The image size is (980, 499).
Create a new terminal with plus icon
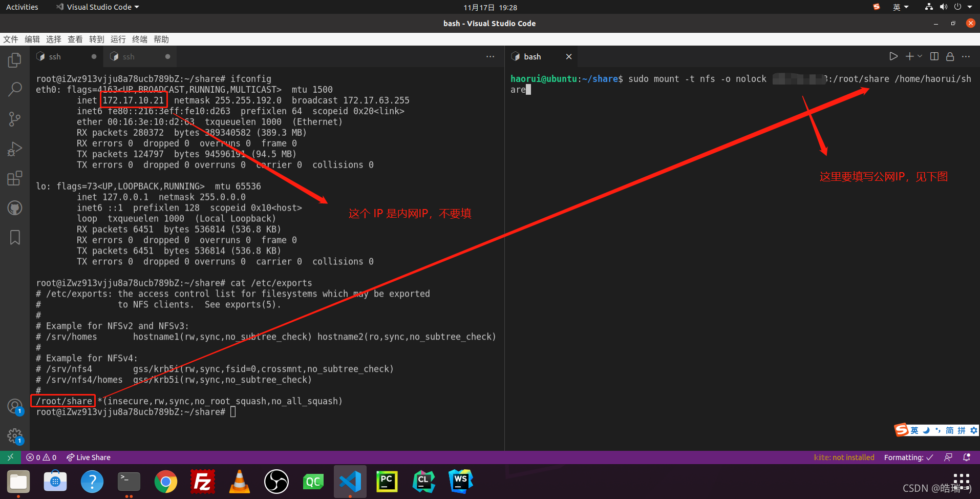(909, 56)
